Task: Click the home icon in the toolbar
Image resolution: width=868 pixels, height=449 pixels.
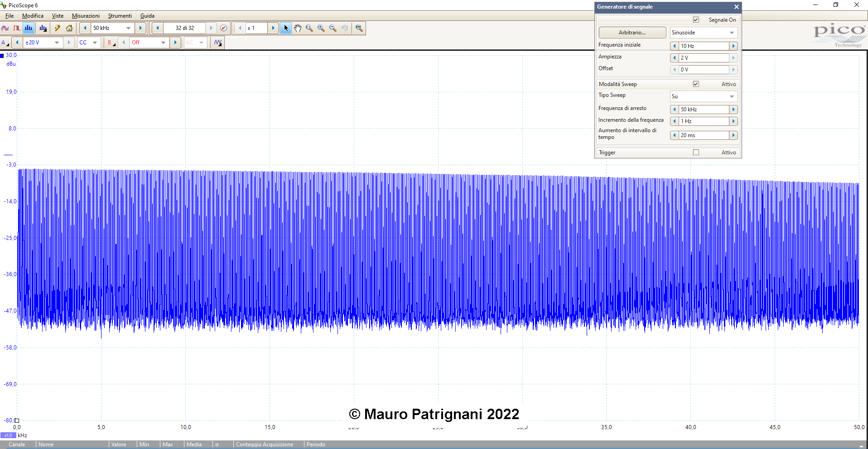Action: [69, 28]
